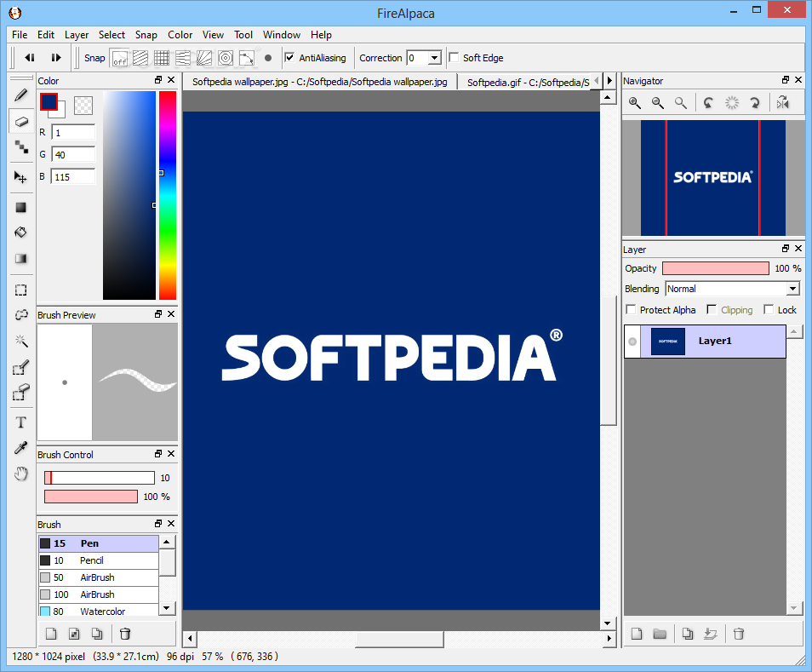Toggle visibility of Layer1

tap(632, 342)
